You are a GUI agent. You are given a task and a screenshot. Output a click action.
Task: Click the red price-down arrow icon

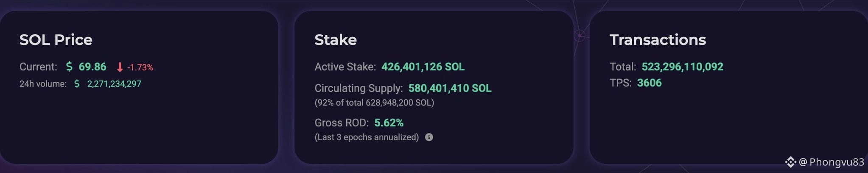pyautogui.click(x=120, y=67)
